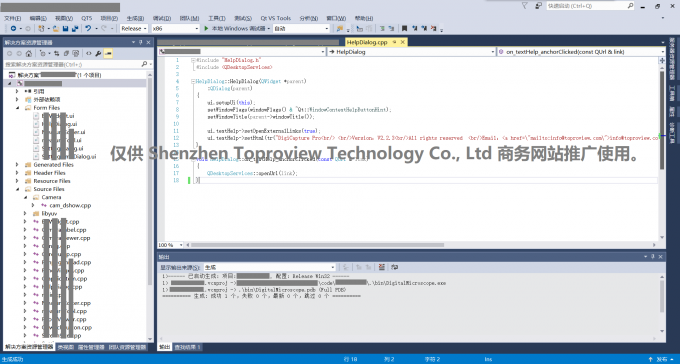
Task: Click the 发布 publish button in status bar
Action: tap(662, 359)
